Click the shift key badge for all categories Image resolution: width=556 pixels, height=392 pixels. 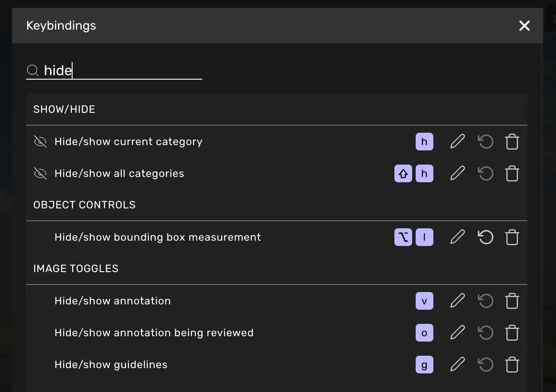click(403, 173)
